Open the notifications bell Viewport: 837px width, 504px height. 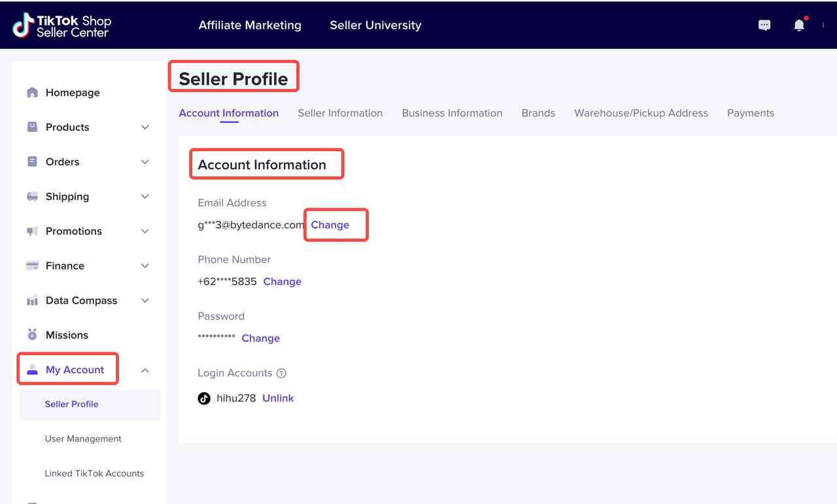pyautogui.click(x=798, y=25)
